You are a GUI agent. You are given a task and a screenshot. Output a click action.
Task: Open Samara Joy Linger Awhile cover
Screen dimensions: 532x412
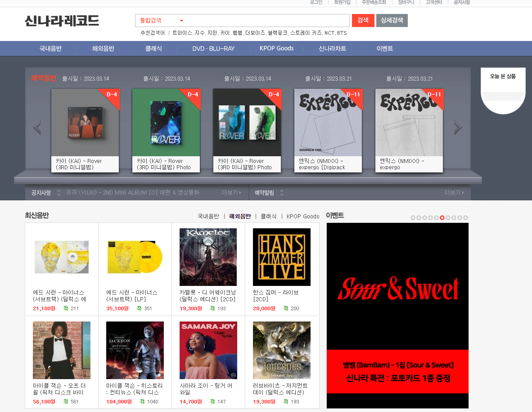[208, 350]
